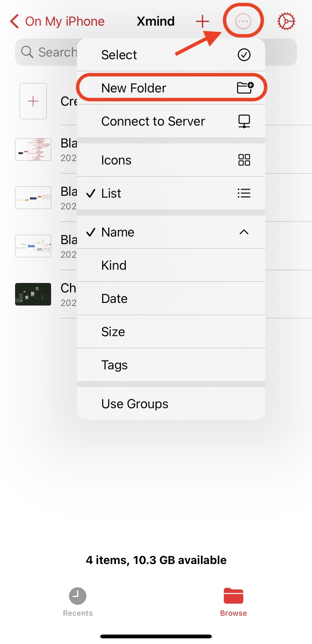Open the third blue mind map thumbnail
312x644 pixels.
click(x=33, y=246)
